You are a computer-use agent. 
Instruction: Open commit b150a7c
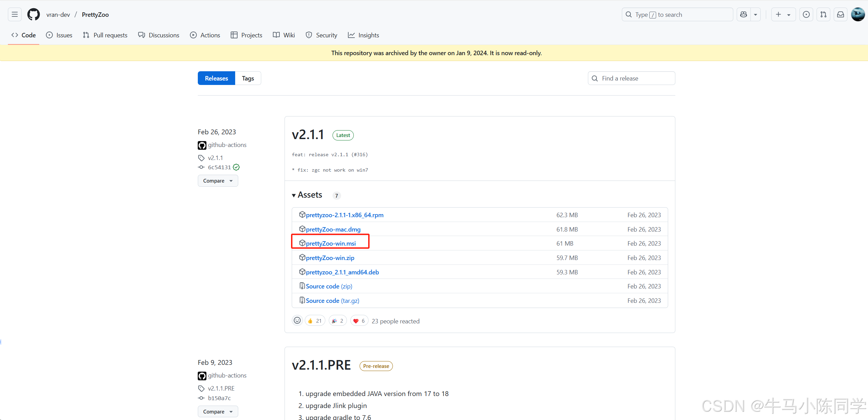[219, 398]
